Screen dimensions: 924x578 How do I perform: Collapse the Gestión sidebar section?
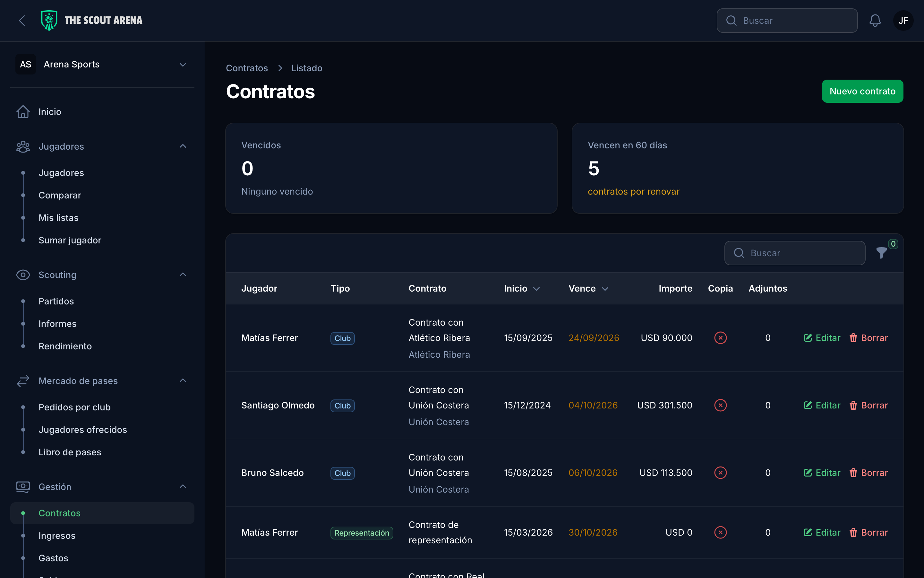(183, 486)
